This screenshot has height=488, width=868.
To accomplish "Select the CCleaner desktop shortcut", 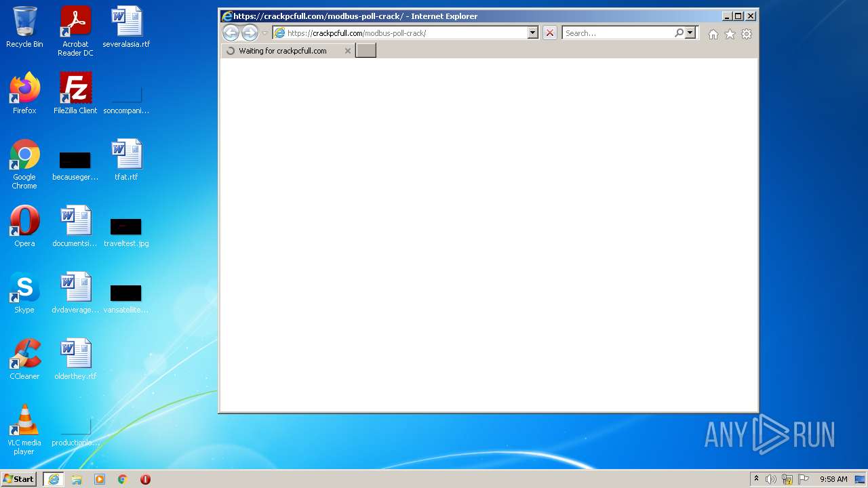I will tap(24, 359).
